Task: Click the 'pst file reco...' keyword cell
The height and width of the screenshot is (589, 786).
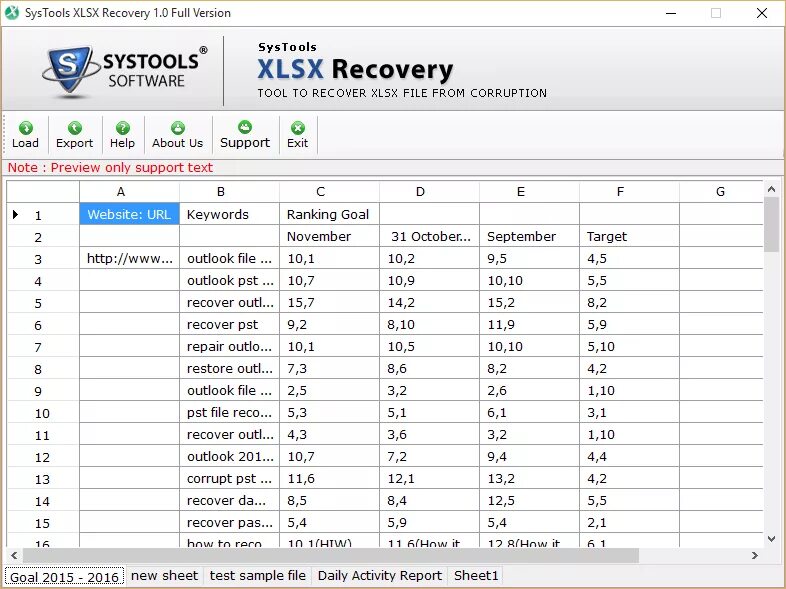Action: click(x=230, y=413)
